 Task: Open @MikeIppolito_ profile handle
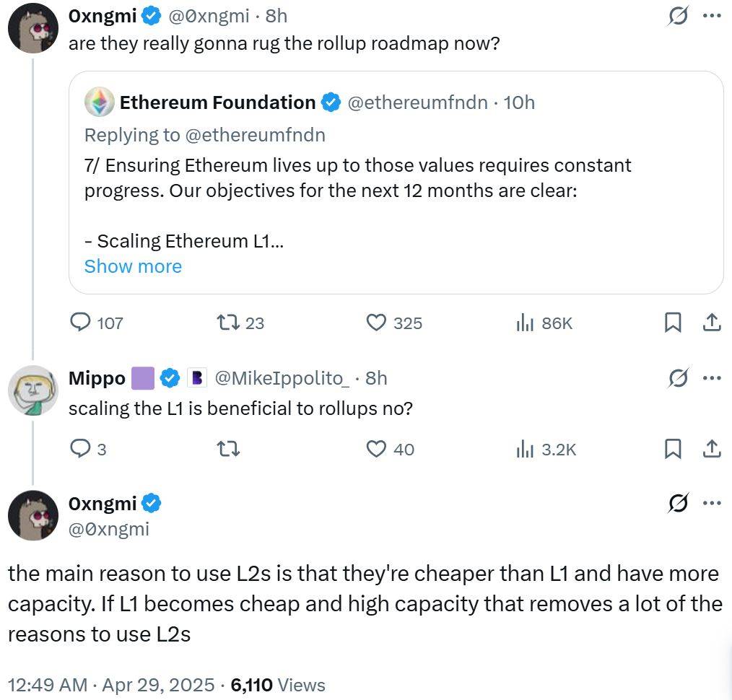(282, 377)
